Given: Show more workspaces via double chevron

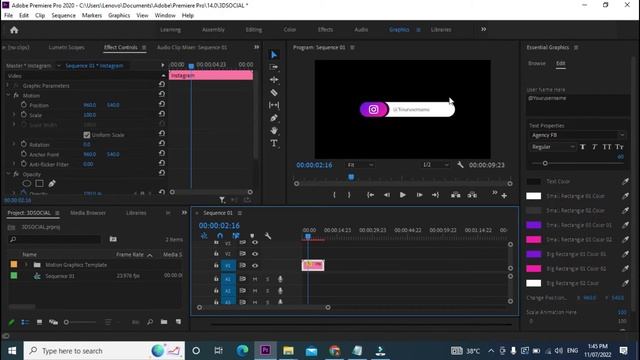Looking at the screenshot, I should (483, 29).
